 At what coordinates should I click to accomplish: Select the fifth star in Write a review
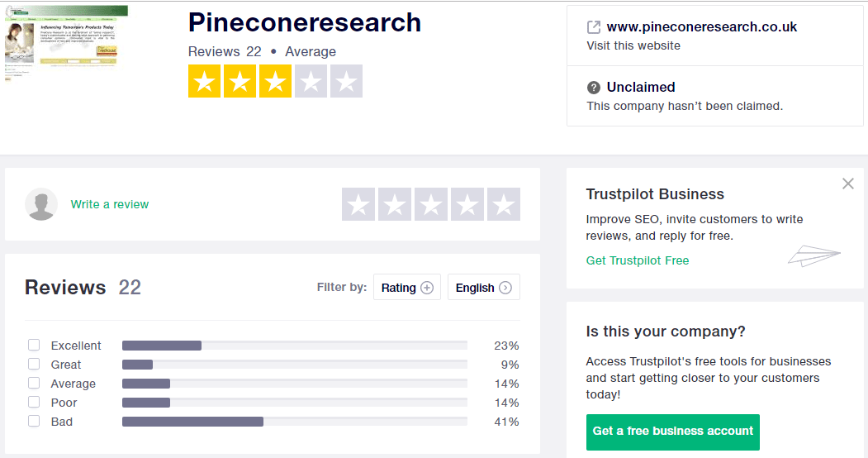click(x=504, y=204)
